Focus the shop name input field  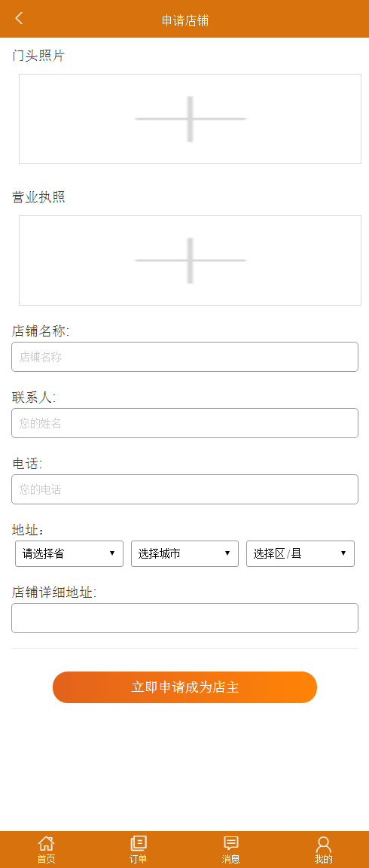[x=184, y=357]
